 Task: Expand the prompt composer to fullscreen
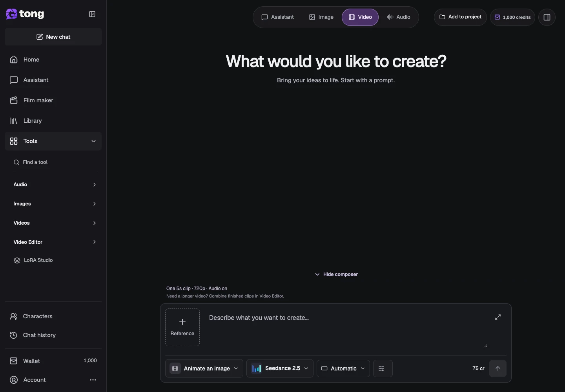tap(498, 317)
